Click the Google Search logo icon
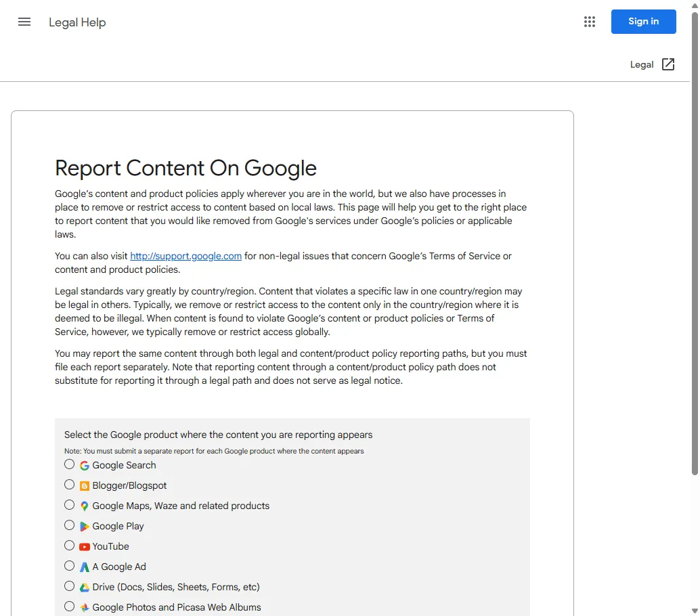This screenshot has width=700, height=616. click(84, 465)
